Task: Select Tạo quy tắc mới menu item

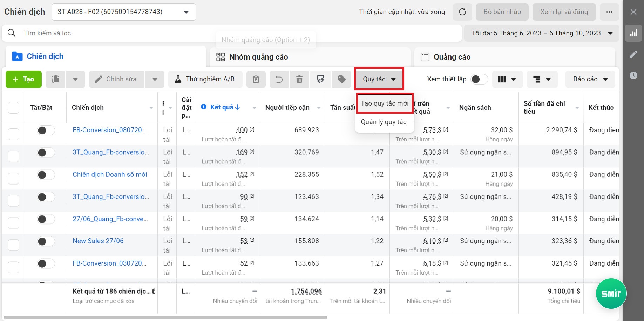Action: pos(385,103)
